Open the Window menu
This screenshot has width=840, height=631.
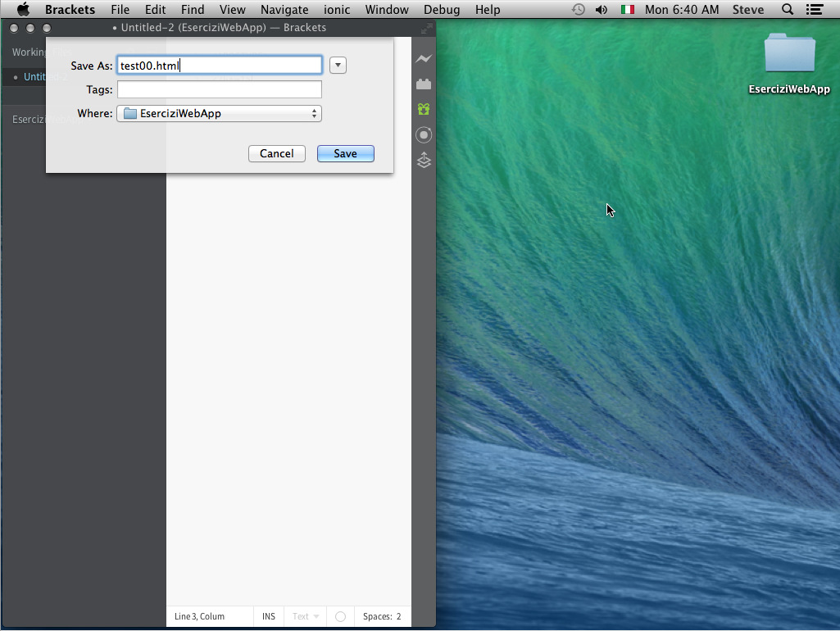[387, 9]
